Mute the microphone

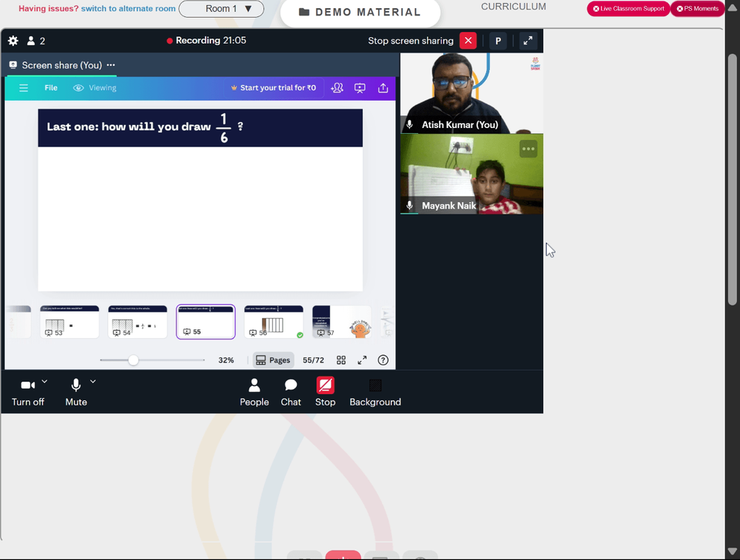[76, 392]
